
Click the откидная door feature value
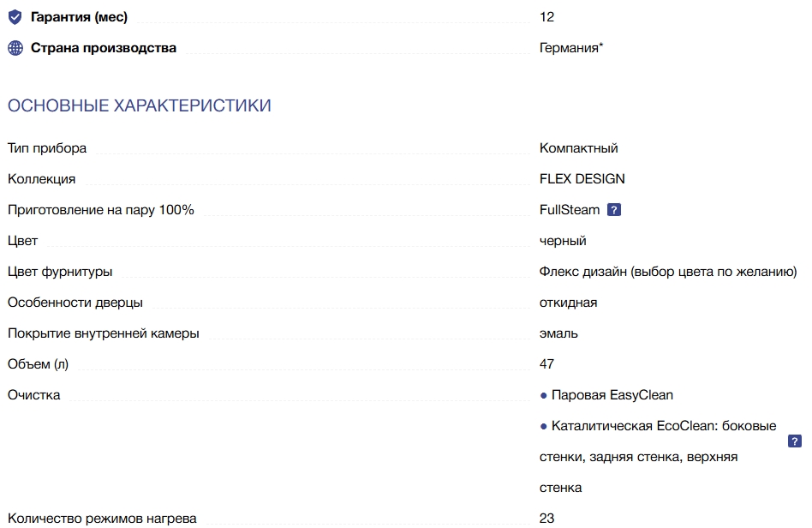[x=568, y=303]
